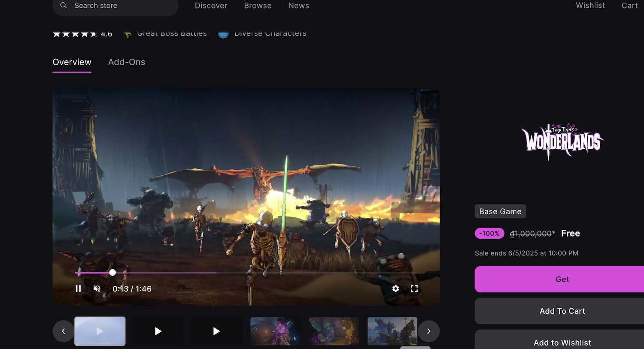Open the Wishlist link
This screenshot has width=644, height=349.
pos(590,6)
